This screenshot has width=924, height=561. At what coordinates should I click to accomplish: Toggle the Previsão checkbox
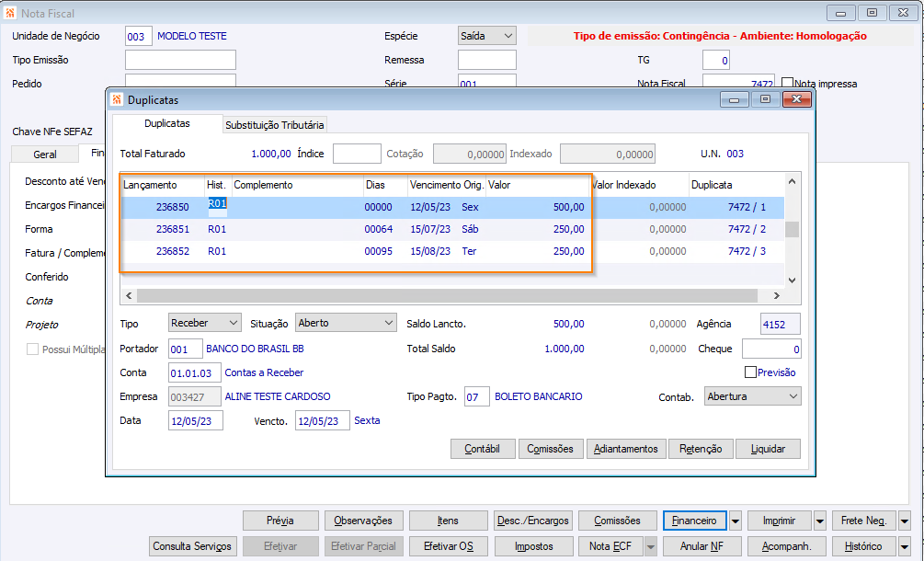click(x=751, y=372)
